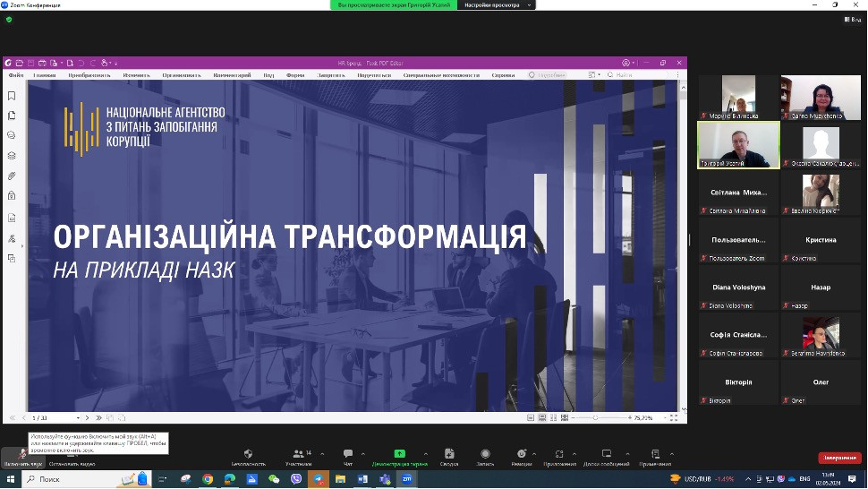
Task: Select Олег participant tile
Action: [x=821, y=382]
